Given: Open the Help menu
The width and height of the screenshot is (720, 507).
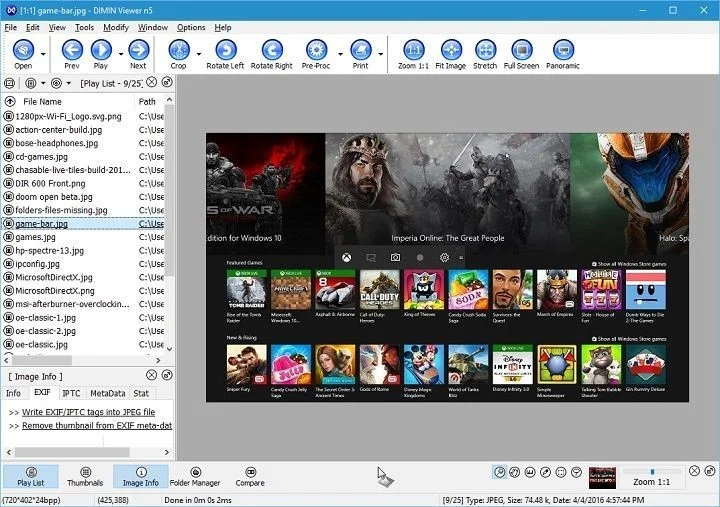Looking at the screenshot, I should [x=223, y=28].
